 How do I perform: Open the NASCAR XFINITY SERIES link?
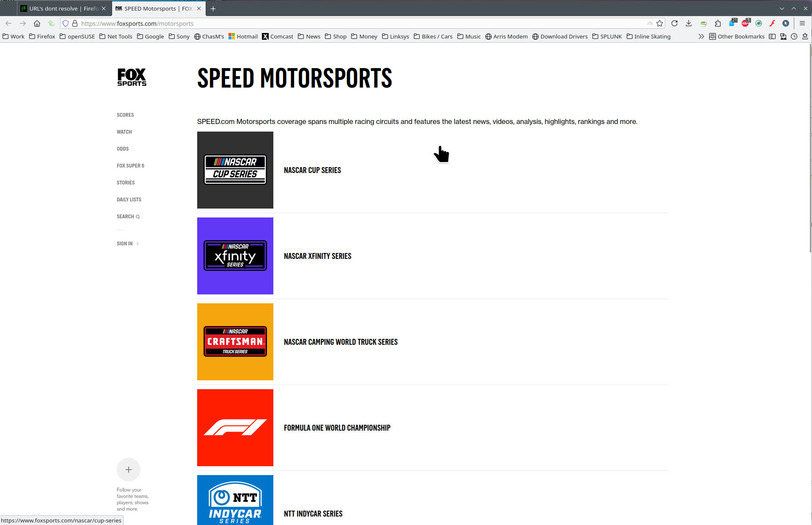click(x=317, y=256)
